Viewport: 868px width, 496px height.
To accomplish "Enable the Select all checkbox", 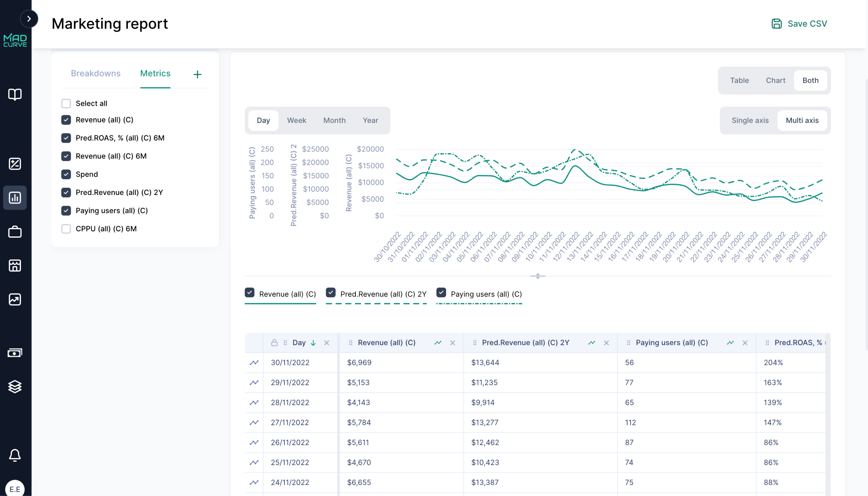I will click(x=66, y=103).
